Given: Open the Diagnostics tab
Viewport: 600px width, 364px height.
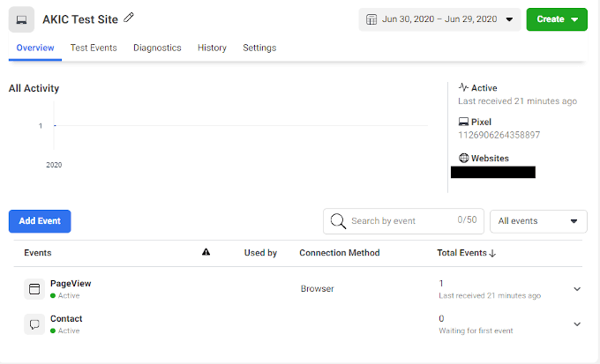Looking at the screenshot, I should 157,48.
